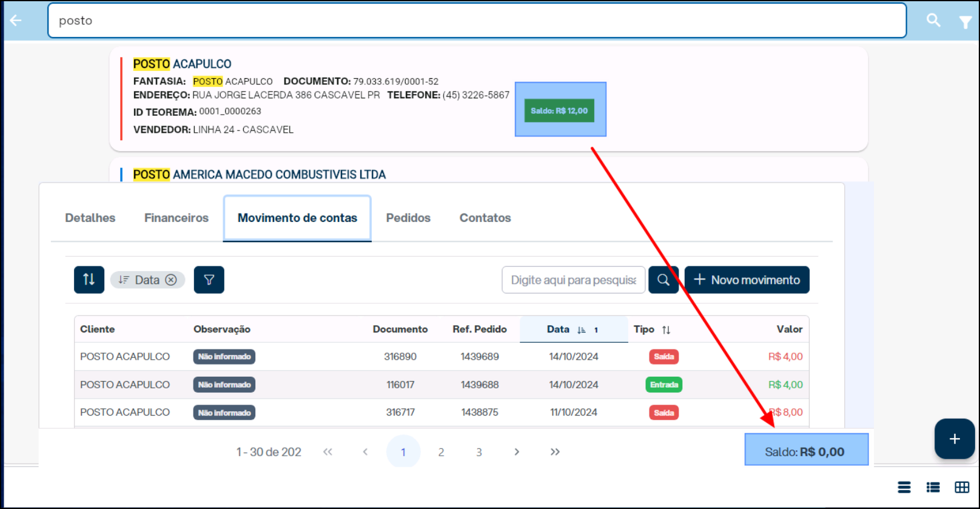Go back using the top-left arrow
Image resolution: width=980 pixels, height=509 pixels.
(16, 21)
